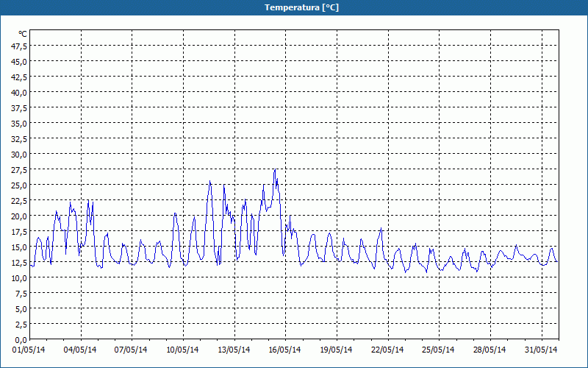Image resolution: width=588 pixels, height=368 pixels.
Task: Select the 7,5 y-axis label
Action: pos(21,294)
